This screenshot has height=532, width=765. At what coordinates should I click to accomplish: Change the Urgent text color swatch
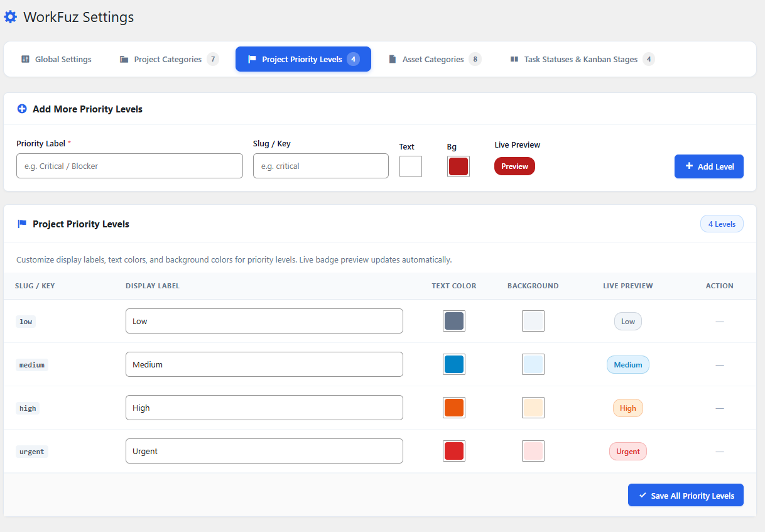[454, 451]
